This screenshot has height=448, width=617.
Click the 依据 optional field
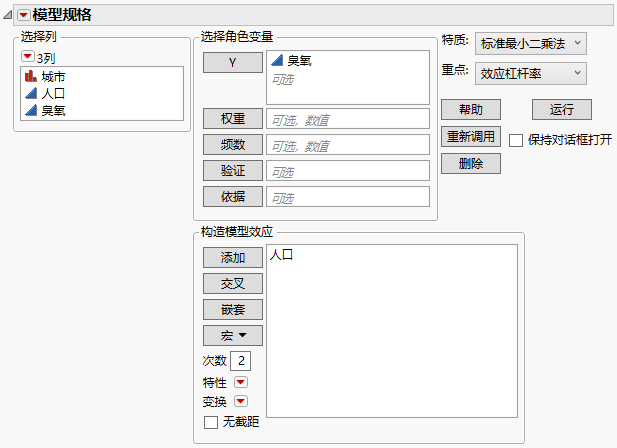coord(348,197)
